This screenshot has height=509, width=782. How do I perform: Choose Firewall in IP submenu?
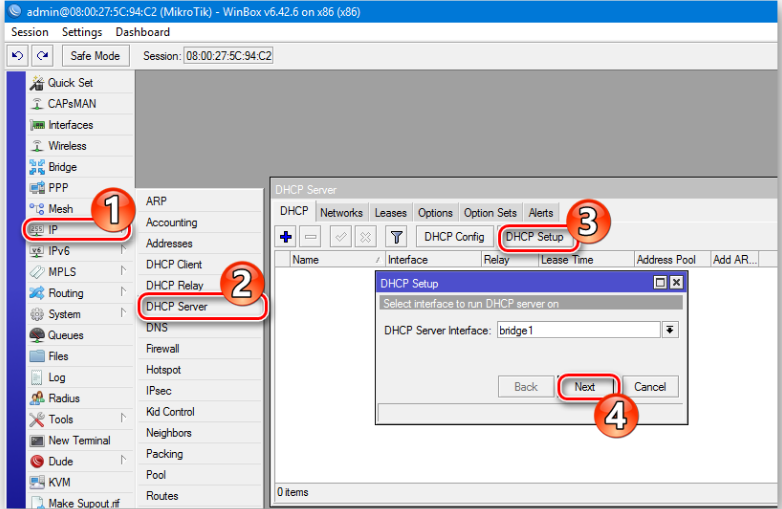tap(199, 348)
